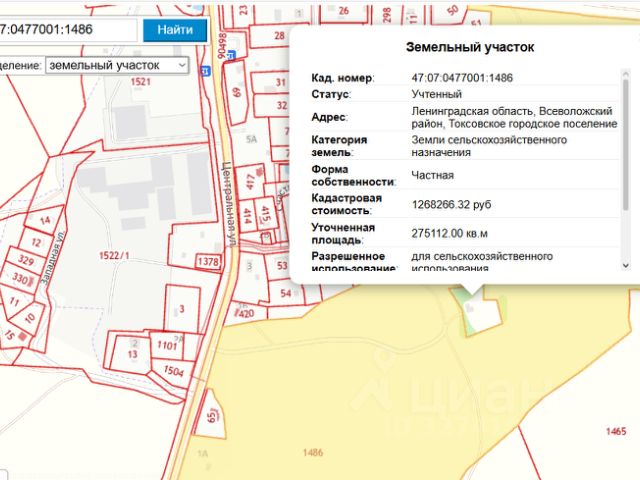This screenshot has height=480, width=640.
Task: Select parcel 32 on the map
Action: tap(282, 105)
